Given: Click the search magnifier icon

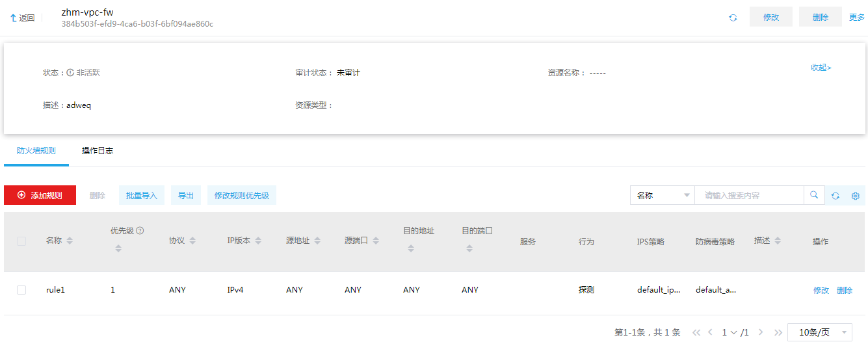Looking at the screenshot, I should pyautogui.click(x=814, y=195).
